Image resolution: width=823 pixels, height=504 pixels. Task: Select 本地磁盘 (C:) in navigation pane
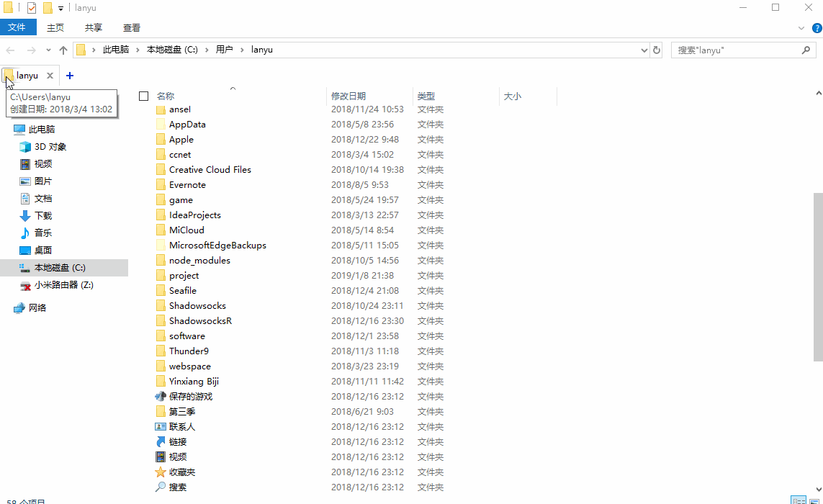(x=64, y=268)
